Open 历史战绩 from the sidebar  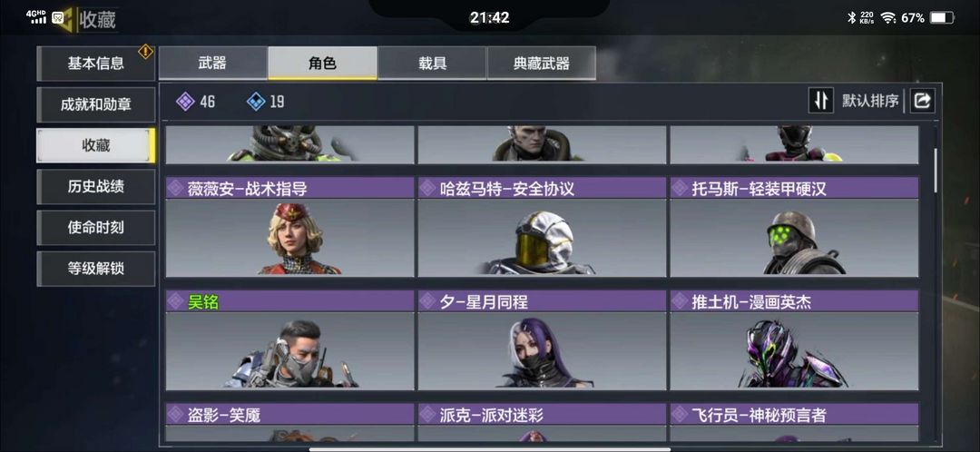click(95, 186)
